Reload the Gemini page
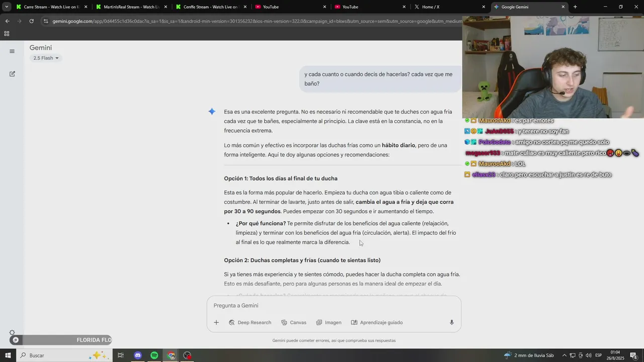644x362 pixels. [31, 21]
